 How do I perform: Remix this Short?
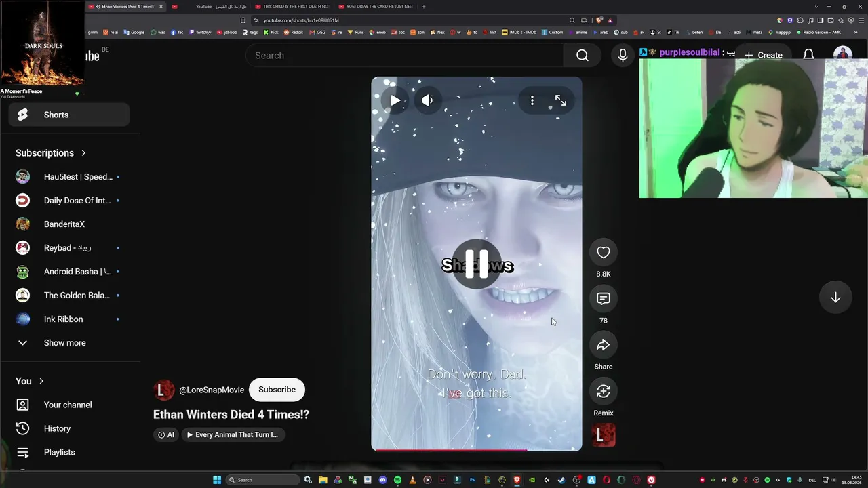tap(604, 391)
